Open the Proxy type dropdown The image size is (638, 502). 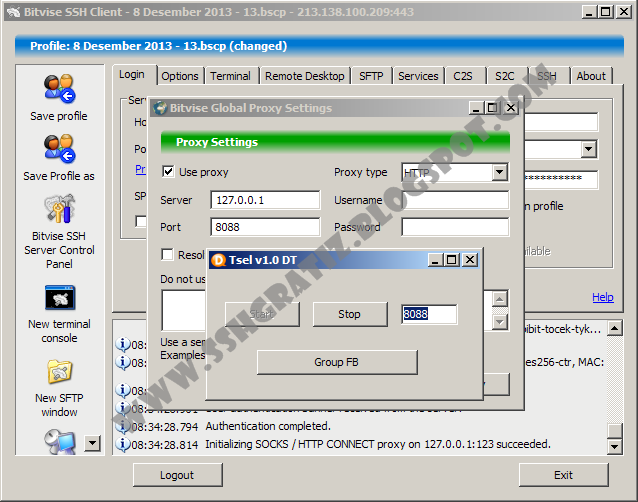coord(500,172)
